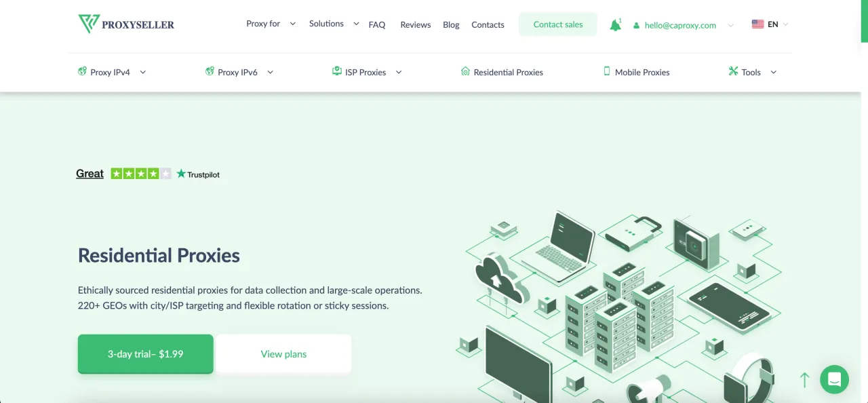Expand the Solutions dropdown menu
This screenshot has width=868, height=403.
point(356,24)
